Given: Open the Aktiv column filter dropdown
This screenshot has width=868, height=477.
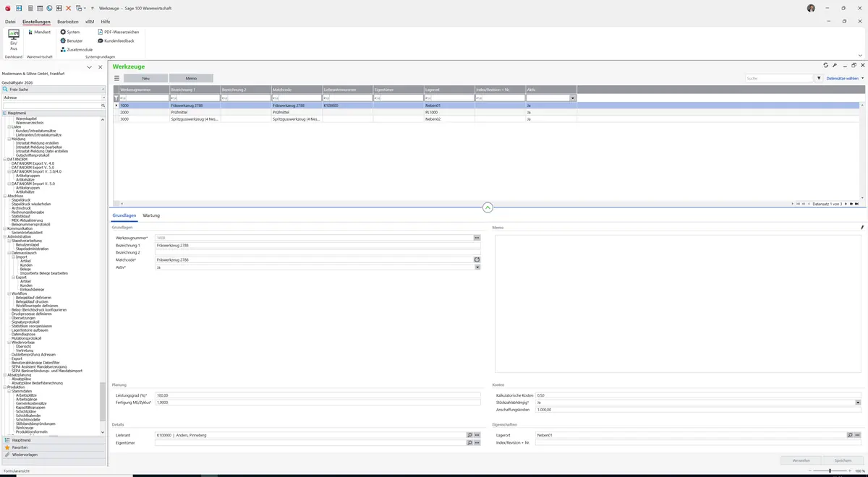Looking at the screenshot, I should (573, 98).
